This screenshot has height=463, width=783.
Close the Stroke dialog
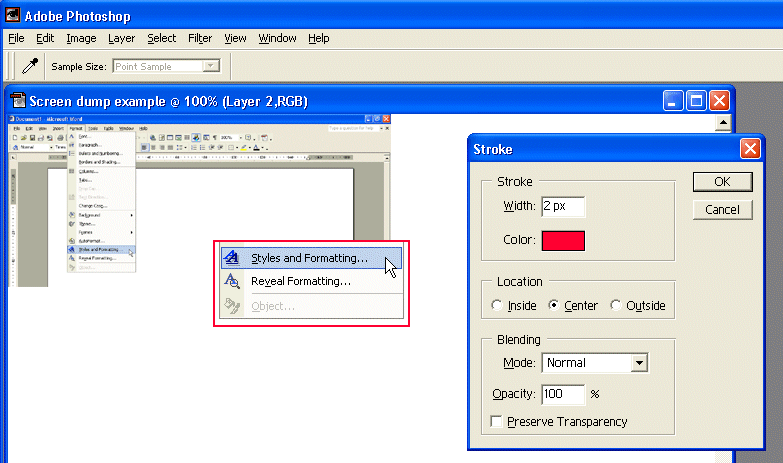(750, 149)
